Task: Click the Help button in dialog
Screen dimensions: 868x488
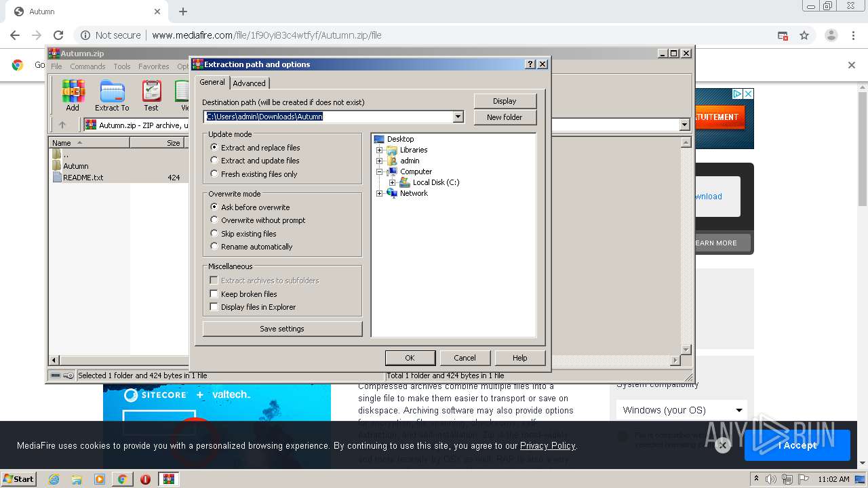Action: pyautogui.click(x=519, y=358)
